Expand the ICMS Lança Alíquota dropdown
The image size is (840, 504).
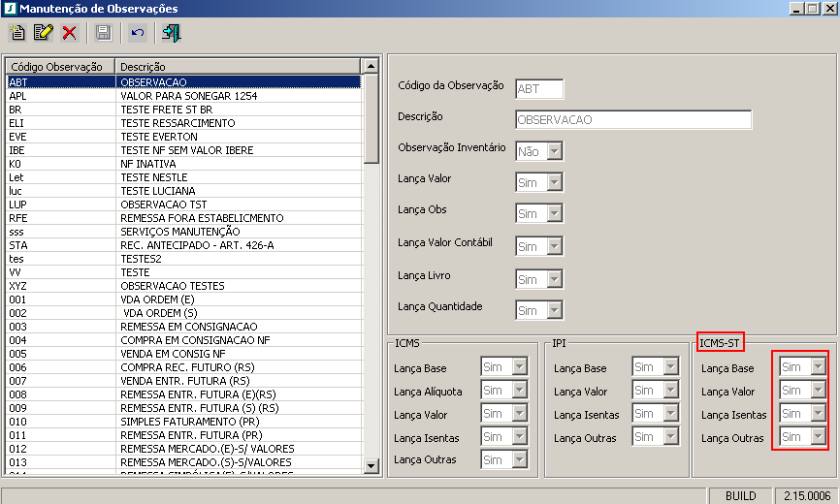(x=520, y=390)
